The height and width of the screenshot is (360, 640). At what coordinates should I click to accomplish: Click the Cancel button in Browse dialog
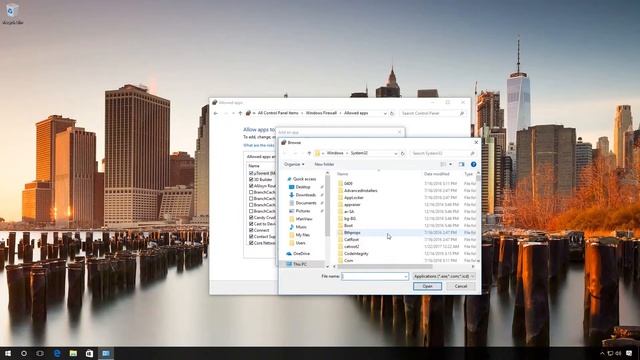tap(461, 286)
